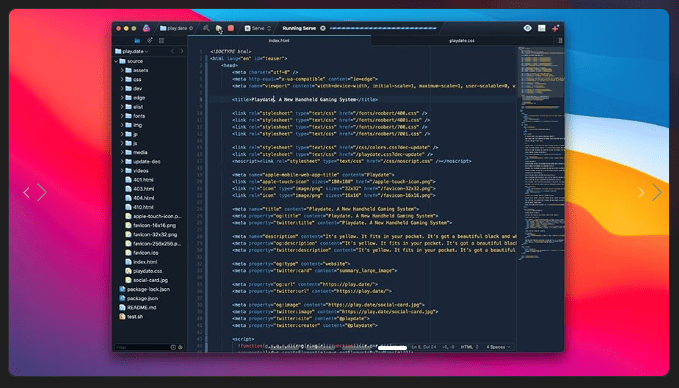Switch to the index.html editor tab
The width and height of the screenshot is (679, 388).
(279, 41)
